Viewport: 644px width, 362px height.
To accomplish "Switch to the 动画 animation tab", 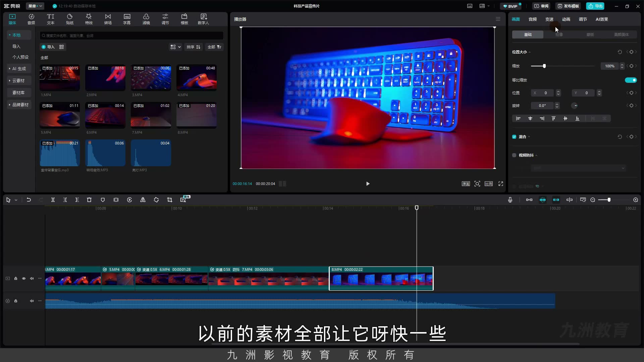I will [566, 19].
